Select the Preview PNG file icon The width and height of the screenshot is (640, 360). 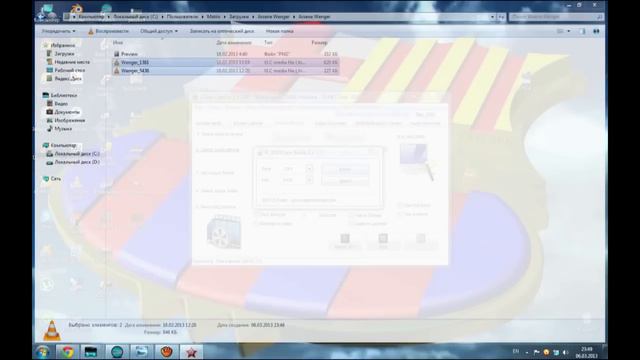tap(117, 54)
